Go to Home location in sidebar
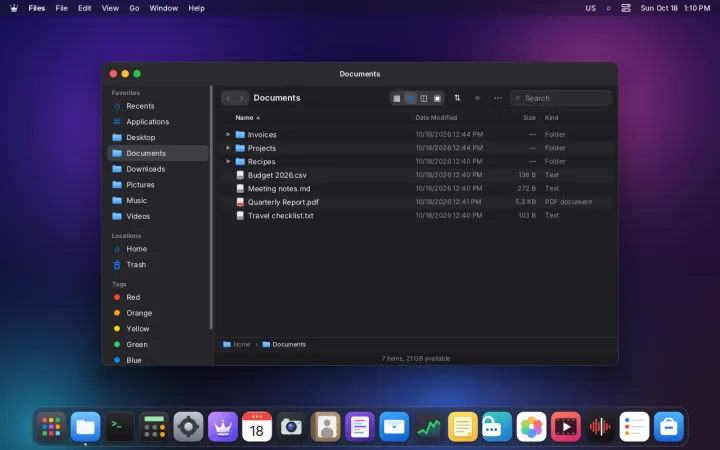The width and height of the screenshot is (720, 450). pyautogui.click(x=158, y=249)
